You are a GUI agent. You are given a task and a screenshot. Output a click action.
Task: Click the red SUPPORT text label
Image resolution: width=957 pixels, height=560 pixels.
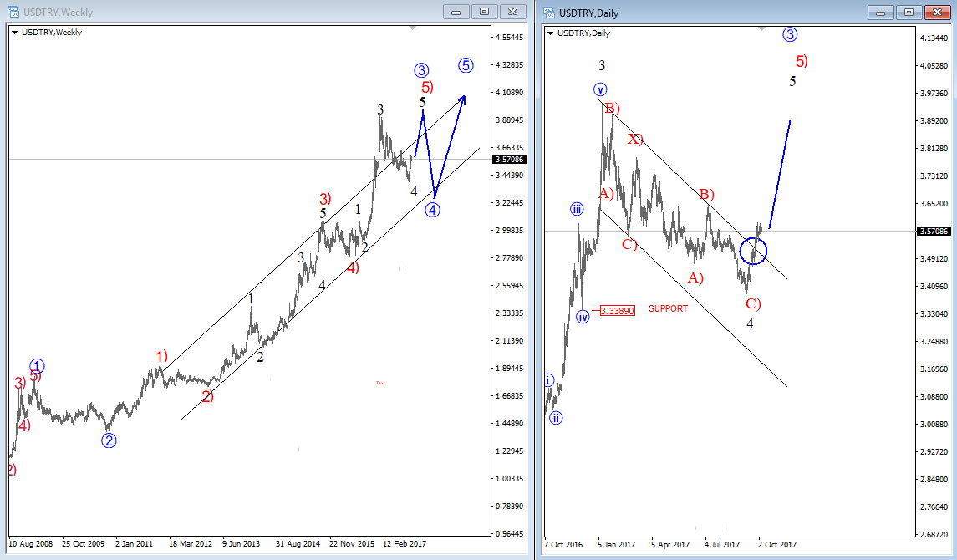coord(668,309)
